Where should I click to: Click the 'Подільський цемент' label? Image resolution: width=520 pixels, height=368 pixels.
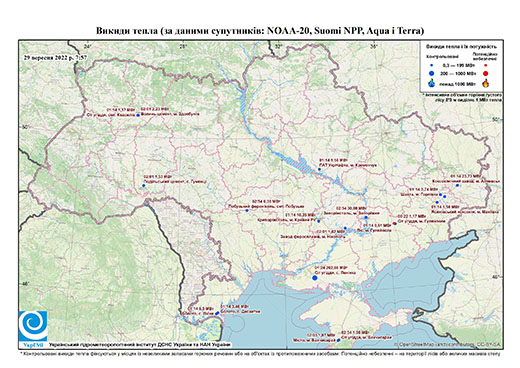[175, 181]
